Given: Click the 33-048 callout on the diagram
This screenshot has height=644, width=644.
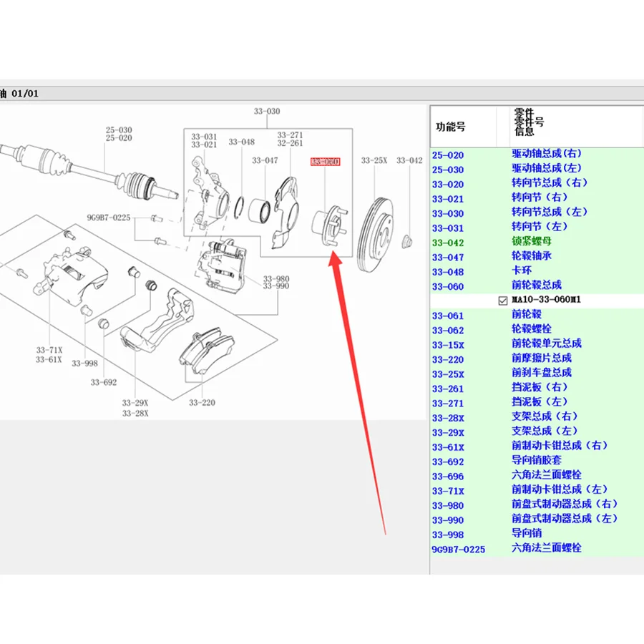Looking at the screenshot, I should (x=242, y=142).
